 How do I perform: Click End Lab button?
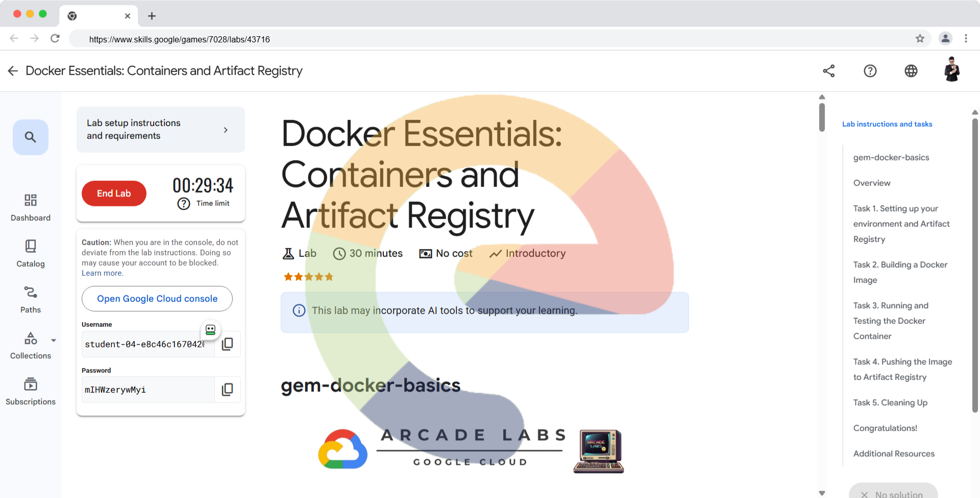coord(114,194)
